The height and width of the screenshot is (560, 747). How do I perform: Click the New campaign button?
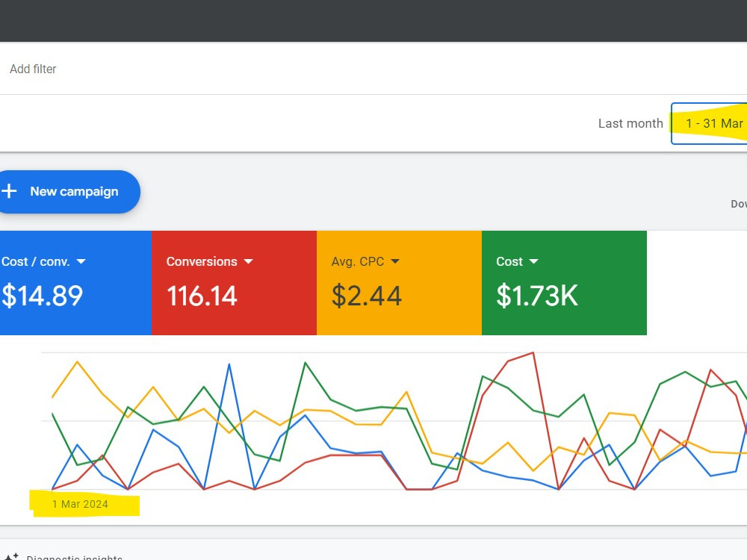(69, 191)
